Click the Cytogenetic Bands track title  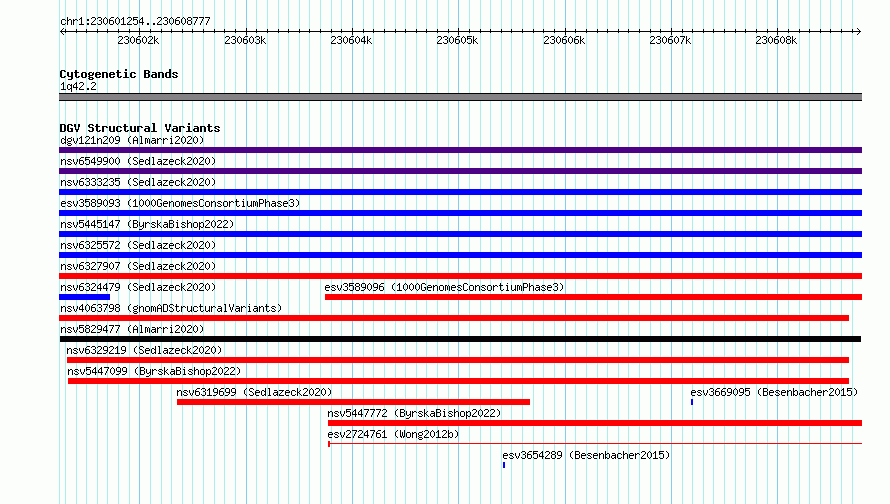[119, 74]
